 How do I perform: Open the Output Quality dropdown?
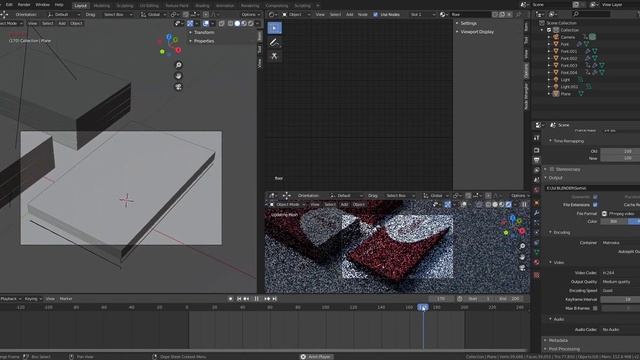620,282
